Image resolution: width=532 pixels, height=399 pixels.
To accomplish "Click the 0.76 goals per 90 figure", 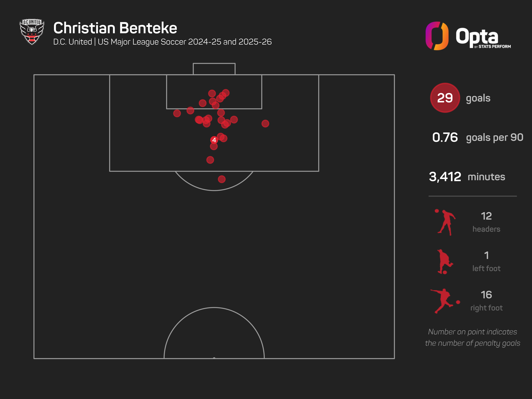I will [445, 137].
